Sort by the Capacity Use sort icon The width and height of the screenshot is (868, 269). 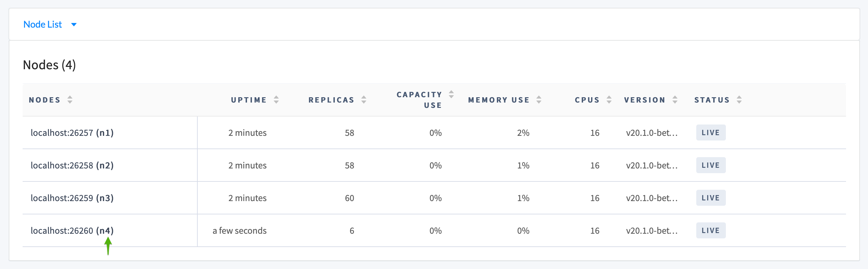451,95
